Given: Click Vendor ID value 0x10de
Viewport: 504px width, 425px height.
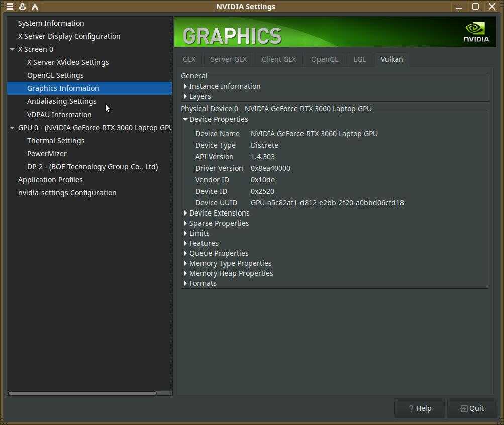Looking at the screenshot, I should tap(263, 180).
